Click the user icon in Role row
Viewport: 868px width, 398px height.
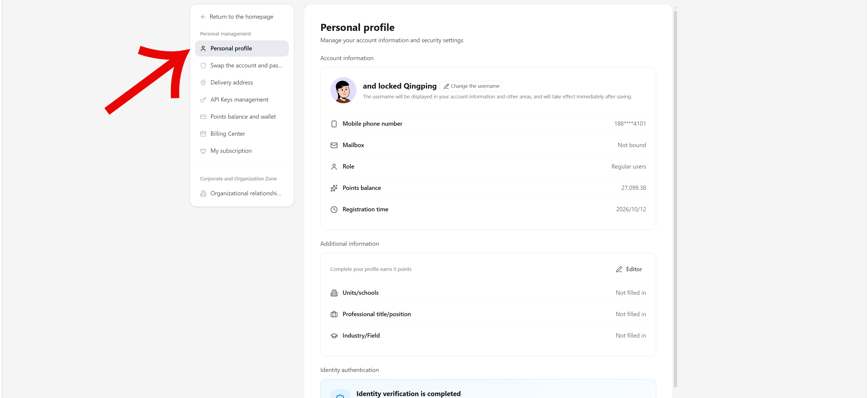334,167
